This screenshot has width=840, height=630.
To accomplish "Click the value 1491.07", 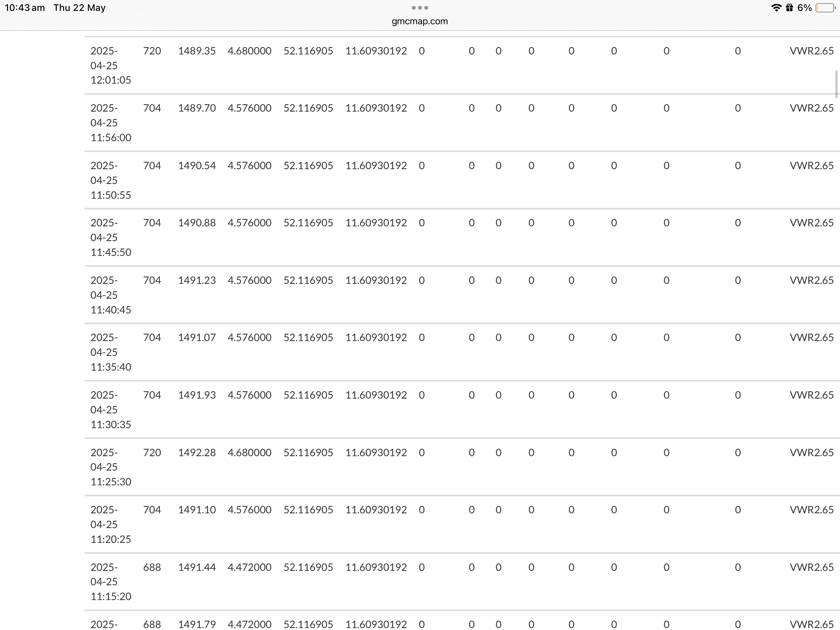I will (x=197, y=338).
